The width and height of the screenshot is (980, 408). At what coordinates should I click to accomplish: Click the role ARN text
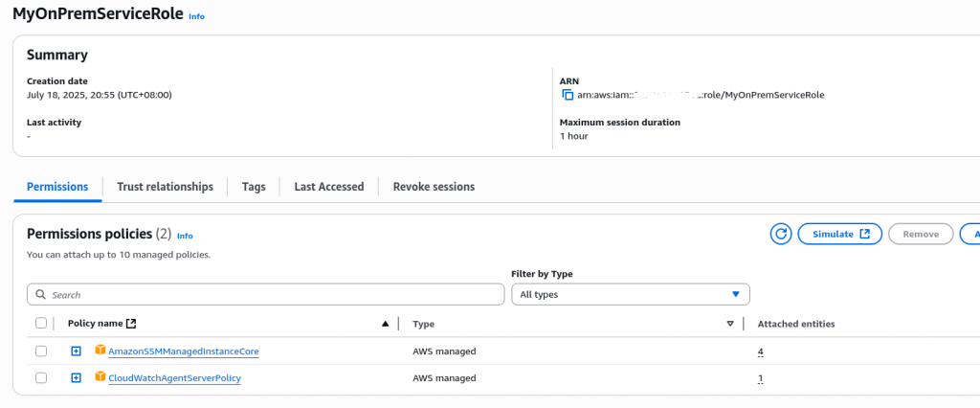pyautogui.click(x=701, y=95)
